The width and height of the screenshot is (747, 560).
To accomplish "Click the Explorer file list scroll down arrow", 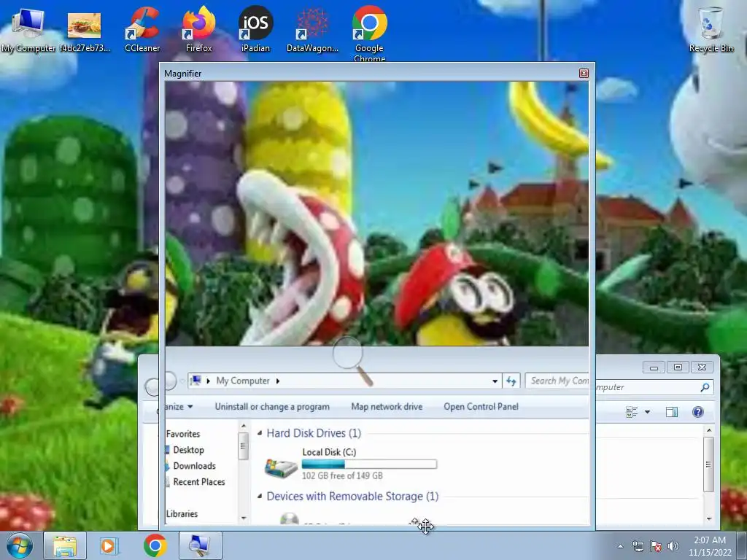I will [x=709, y=518].
